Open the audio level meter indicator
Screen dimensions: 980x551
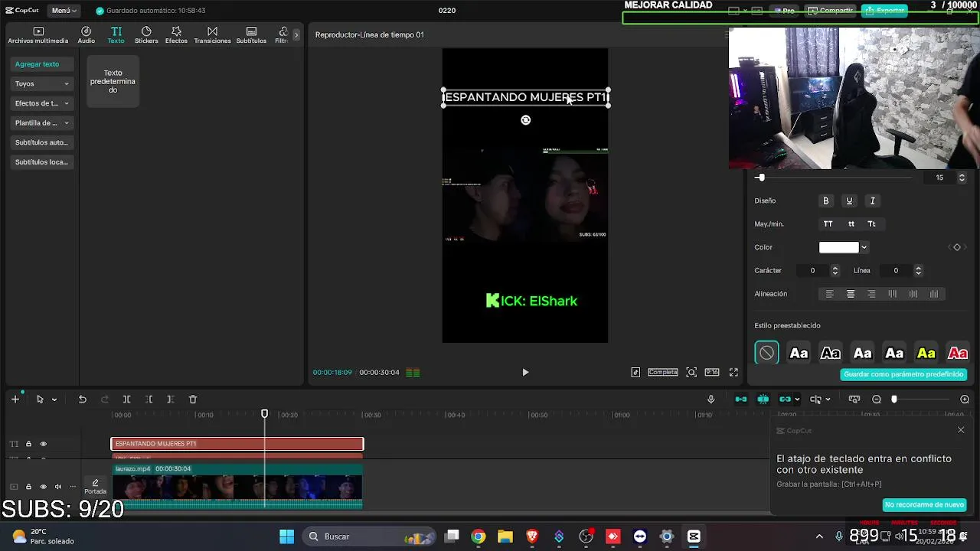pos(413,373)
